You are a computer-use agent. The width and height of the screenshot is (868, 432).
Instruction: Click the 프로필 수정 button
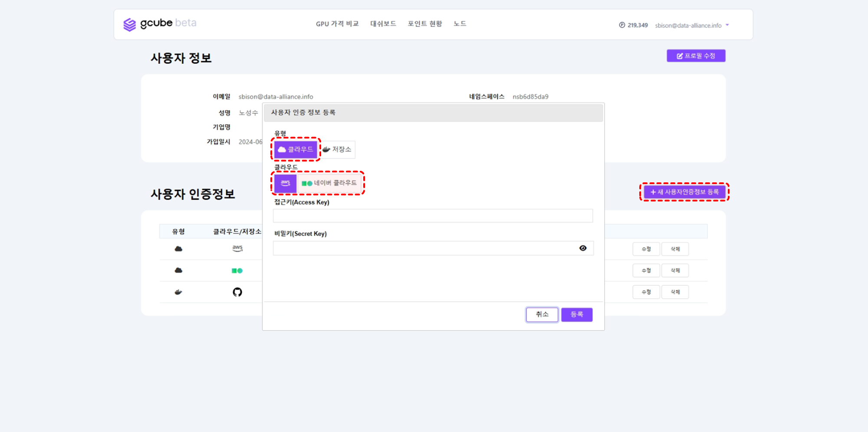[696, 56]
